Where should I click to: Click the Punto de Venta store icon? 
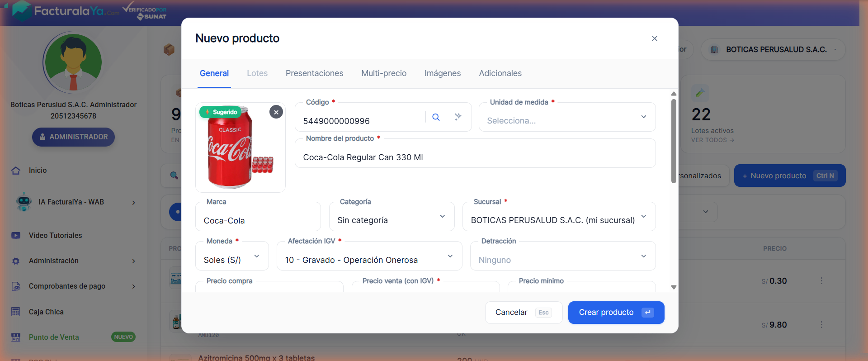[x=16, y=337]
